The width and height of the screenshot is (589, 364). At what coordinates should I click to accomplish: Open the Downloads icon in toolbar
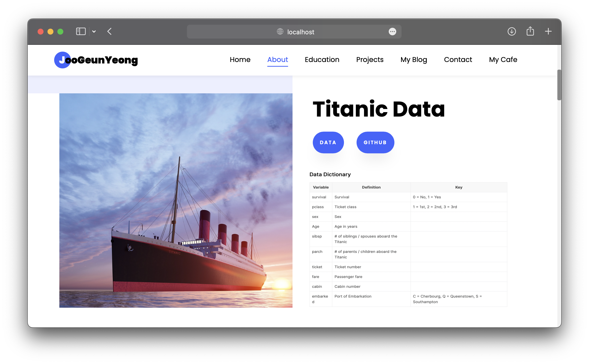tap(512, 32)
